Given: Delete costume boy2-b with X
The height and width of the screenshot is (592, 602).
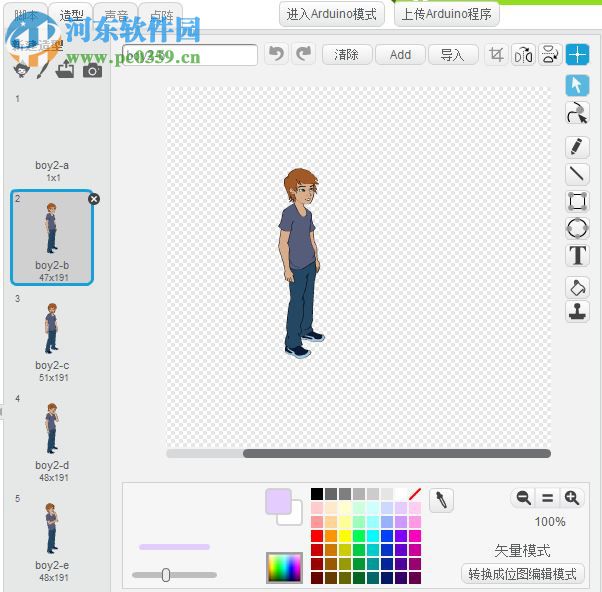Looking at the screenshot, I should pos(94,199).
